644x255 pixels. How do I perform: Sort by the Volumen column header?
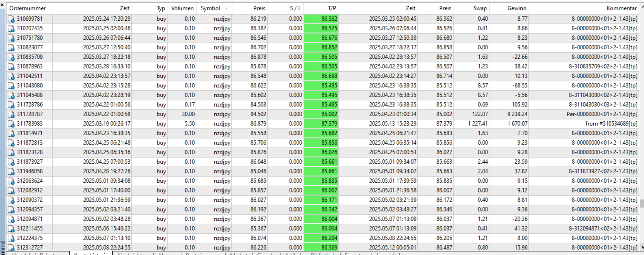[183, 8]
